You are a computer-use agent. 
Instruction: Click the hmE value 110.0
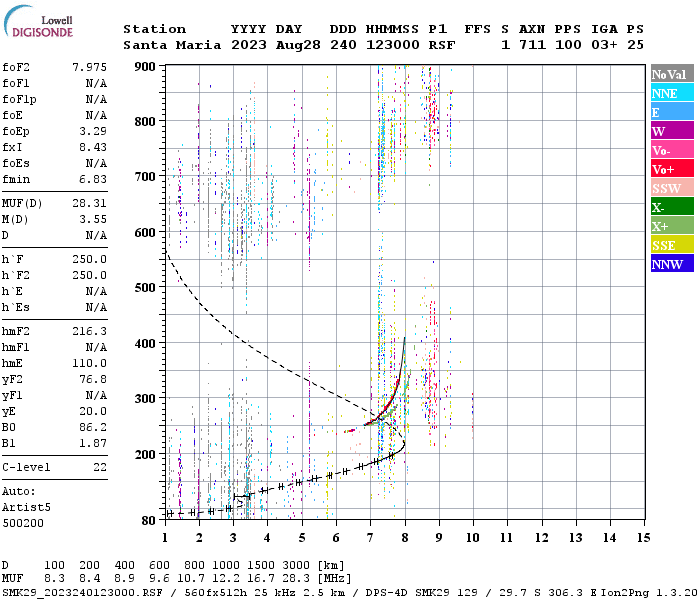click(x=90, y=363)
